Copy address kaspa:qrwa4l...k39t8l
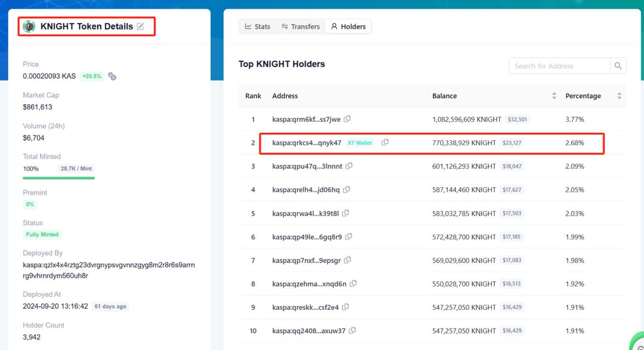 pyautogui.click(x=346, y=213)
